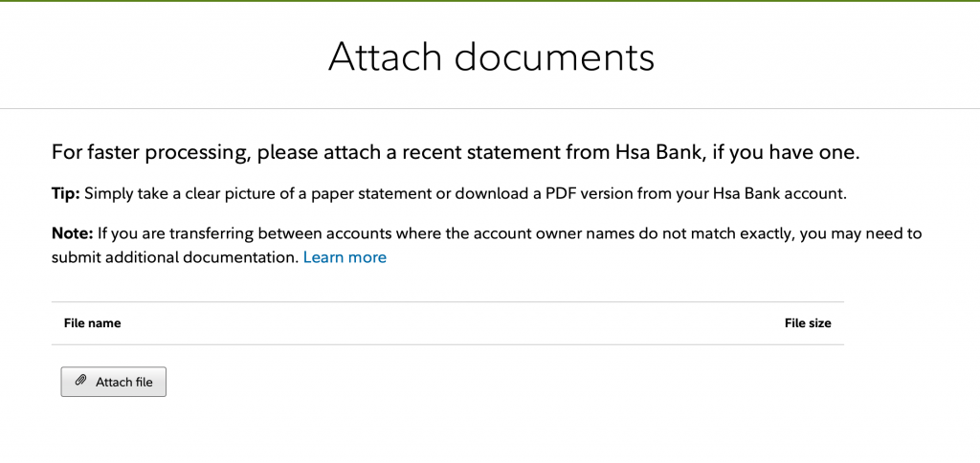Click the 'For faster processing' instruction line
The height and width of the screenshot is (463, 980).
tap(457, 152)
